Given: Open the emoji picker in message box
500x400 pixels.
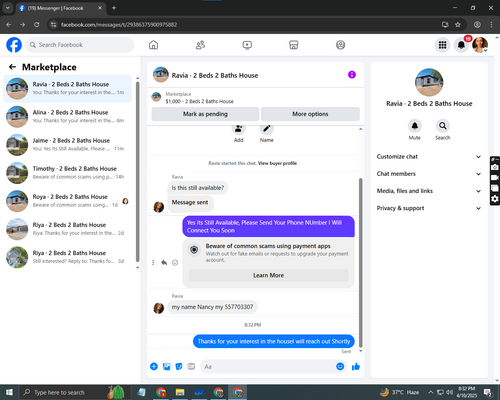Looking at the screenshot, I should (340, 367).
